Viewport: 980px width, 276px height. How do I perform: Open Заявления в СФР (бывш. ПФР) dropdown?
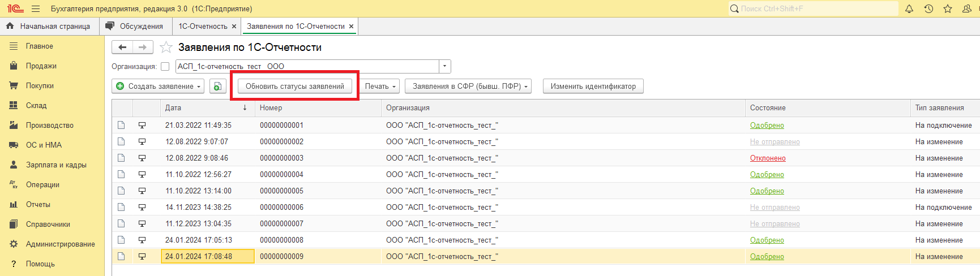tap(468, 86)
